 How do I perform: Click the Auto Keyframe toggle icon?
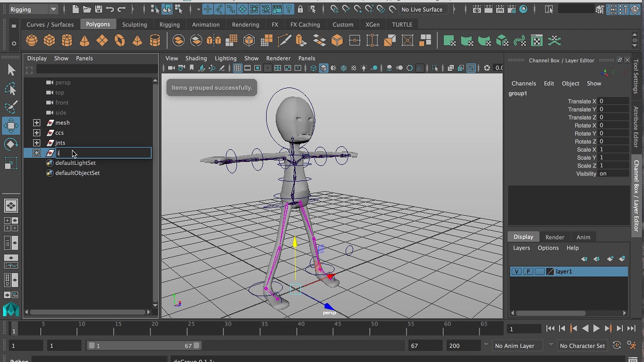click(x=617, y=345)
